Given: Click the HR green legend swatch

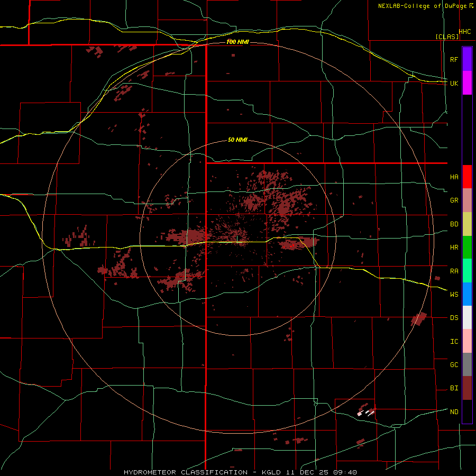Looking at the screenshot, I should (467, 248).
